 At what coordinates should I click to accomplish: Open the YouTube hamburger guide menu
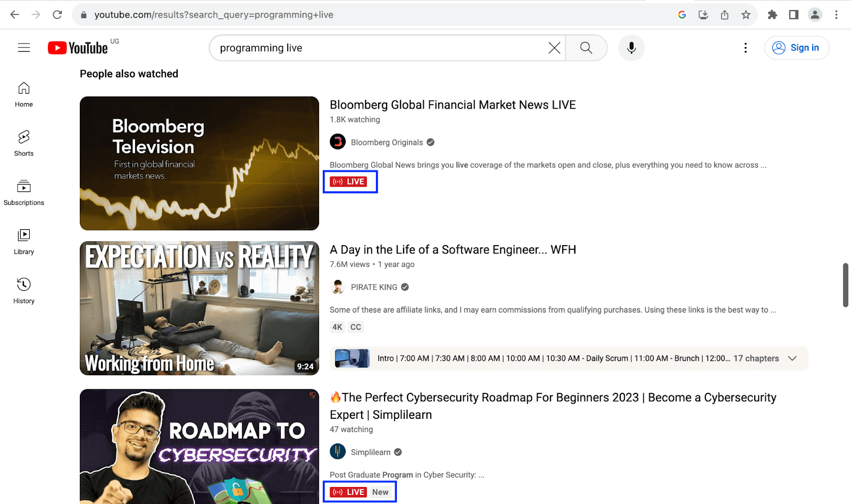click(24, 48)
